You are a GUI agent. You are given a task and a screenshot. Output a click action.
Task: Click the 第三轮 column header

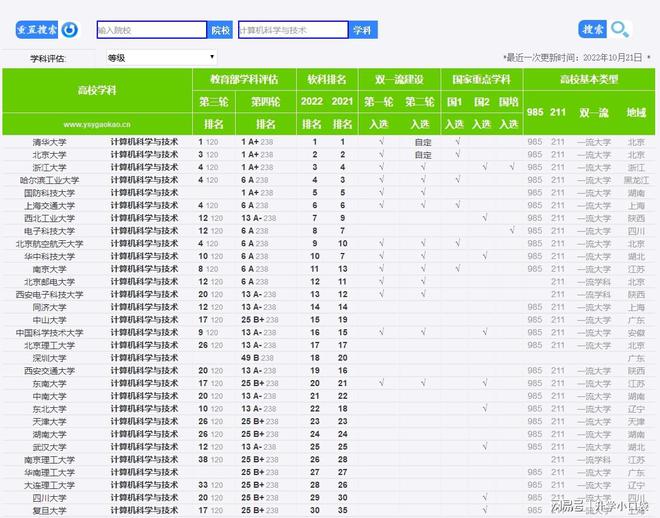(213, 102)
